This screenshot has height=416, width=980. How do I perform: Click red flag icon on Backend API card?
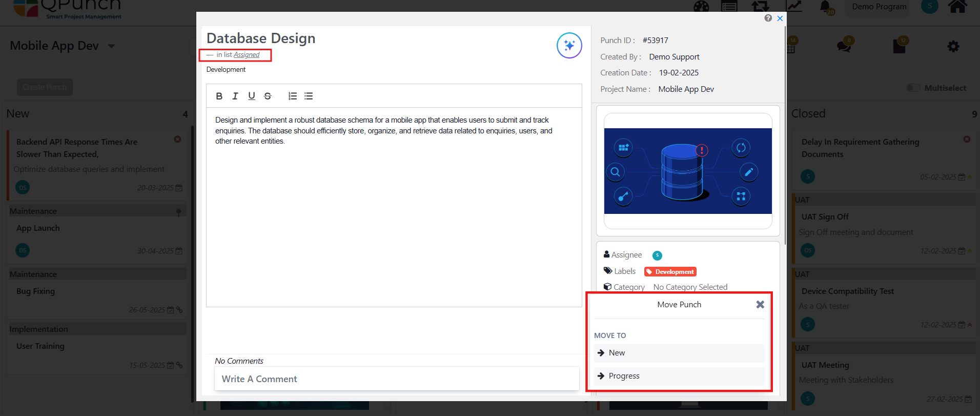(177, 139)
